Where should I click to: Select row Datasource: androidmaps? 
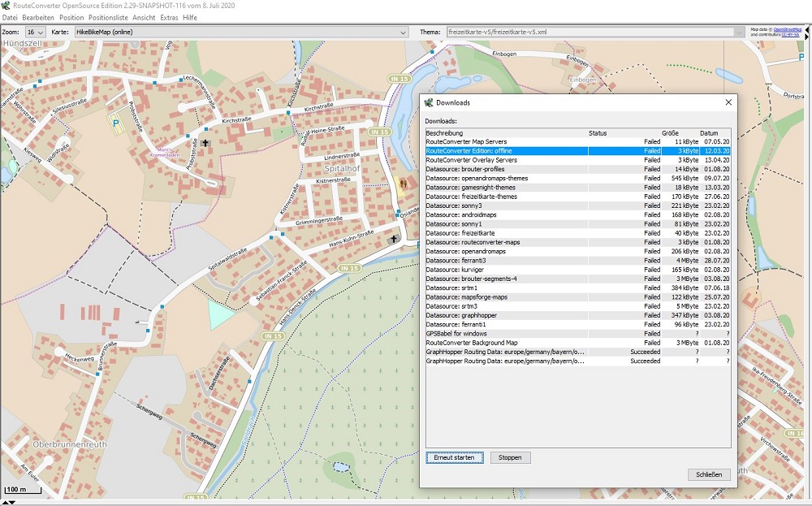pos(578,215)
